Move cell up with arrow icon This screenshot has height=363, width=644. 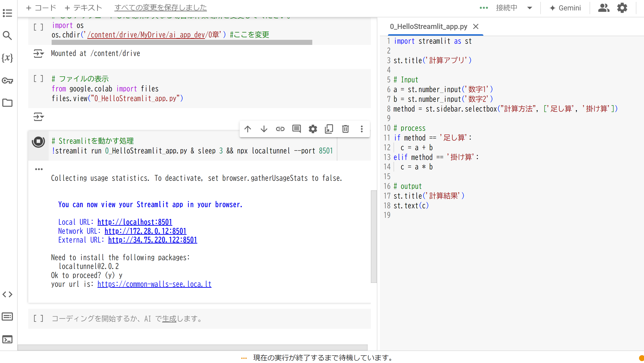pyautogui.click(x=247, y=129)
